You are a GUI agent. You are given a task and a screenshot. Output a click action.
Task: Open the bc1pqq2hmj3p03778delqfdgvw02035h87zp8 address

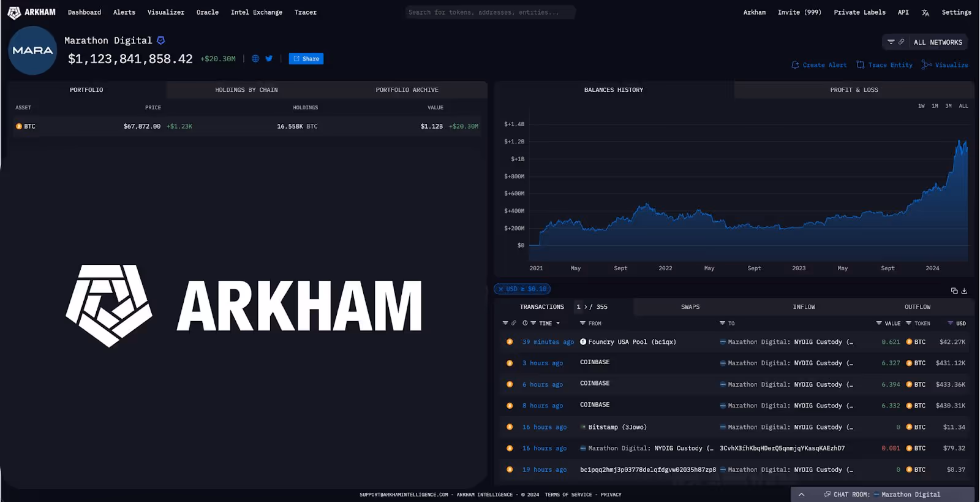pyautogui.click(x=648, y=470)
